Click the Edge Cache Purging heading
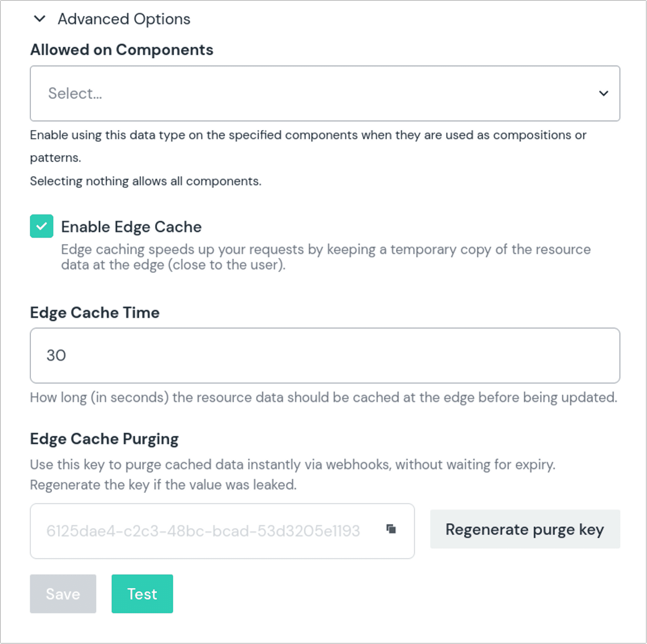Image resolution: width=647 pixels, height=644 pixels. coord(104,439)
